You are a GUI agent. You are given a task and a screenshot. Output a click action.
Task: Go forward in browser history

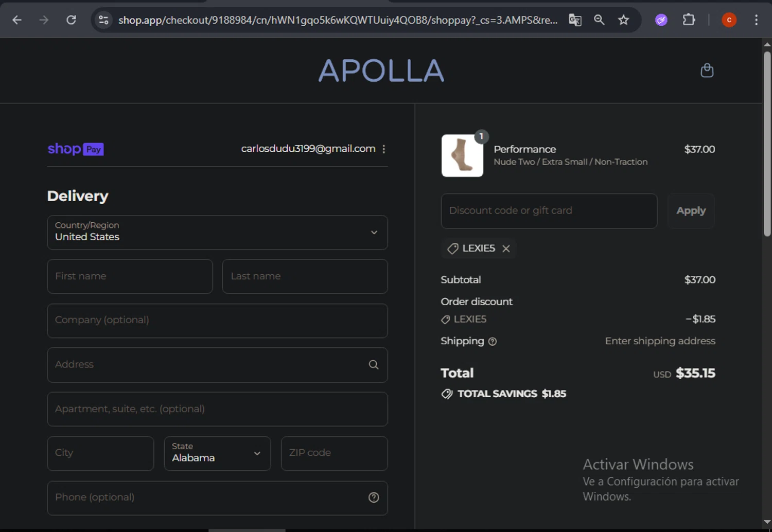(x=44, y=20)
